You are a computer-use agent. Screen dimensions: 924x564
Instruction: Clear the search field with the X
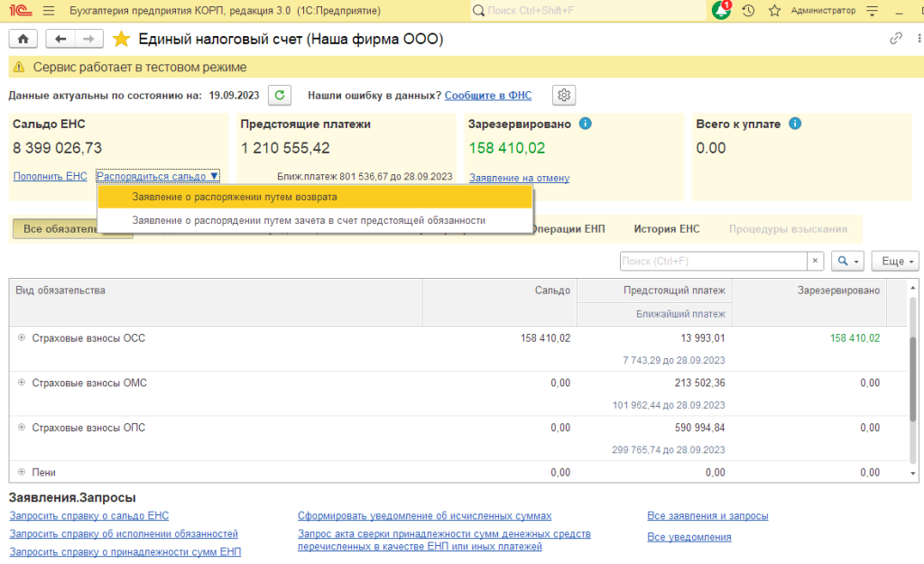click(815, 261)
